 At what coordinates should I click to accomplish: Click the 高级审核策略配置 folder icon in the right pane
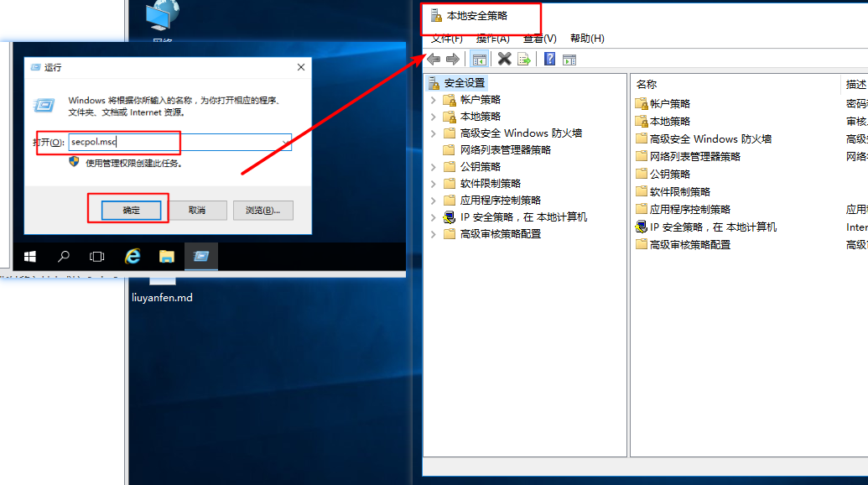pos(642,244)
